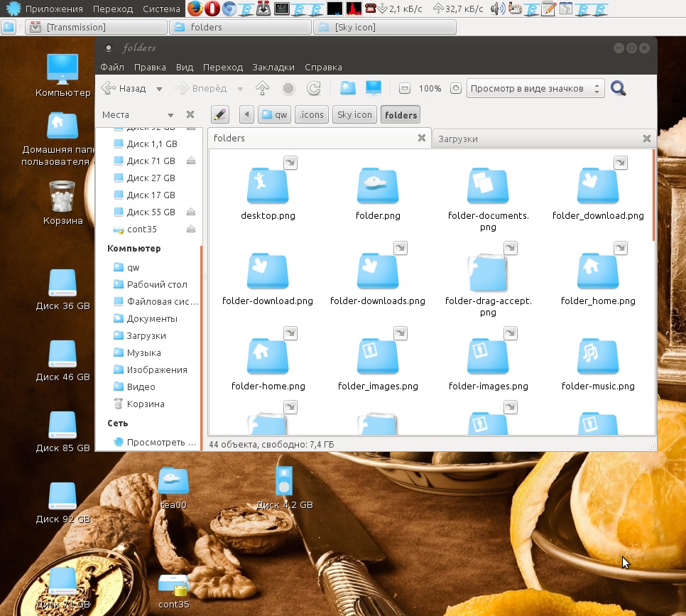Go to .icons in the path bar
This screenshot has width=686, height=616.
click(x=312, y=114)
